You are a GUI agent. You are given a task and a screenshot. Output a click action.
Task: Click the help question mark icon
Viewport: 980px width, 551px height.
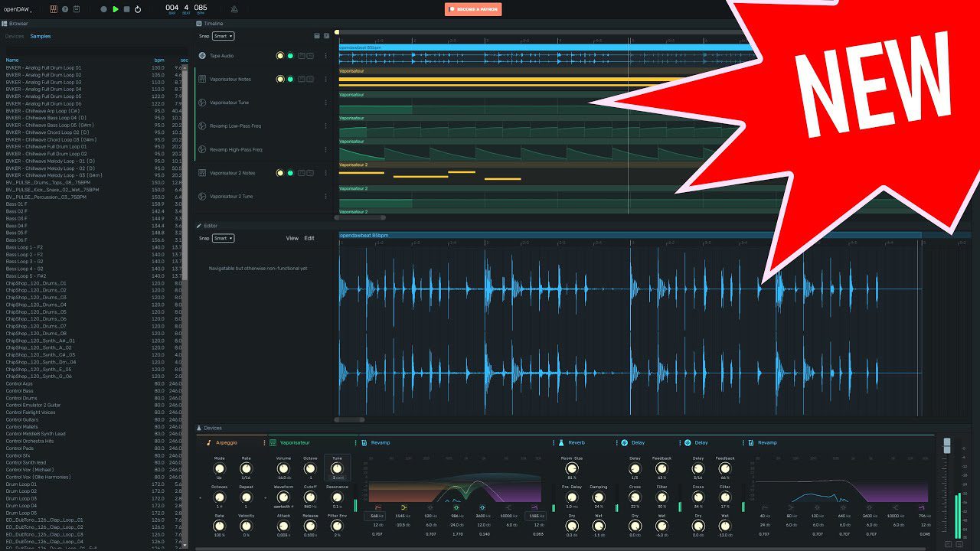pos(65,9)
